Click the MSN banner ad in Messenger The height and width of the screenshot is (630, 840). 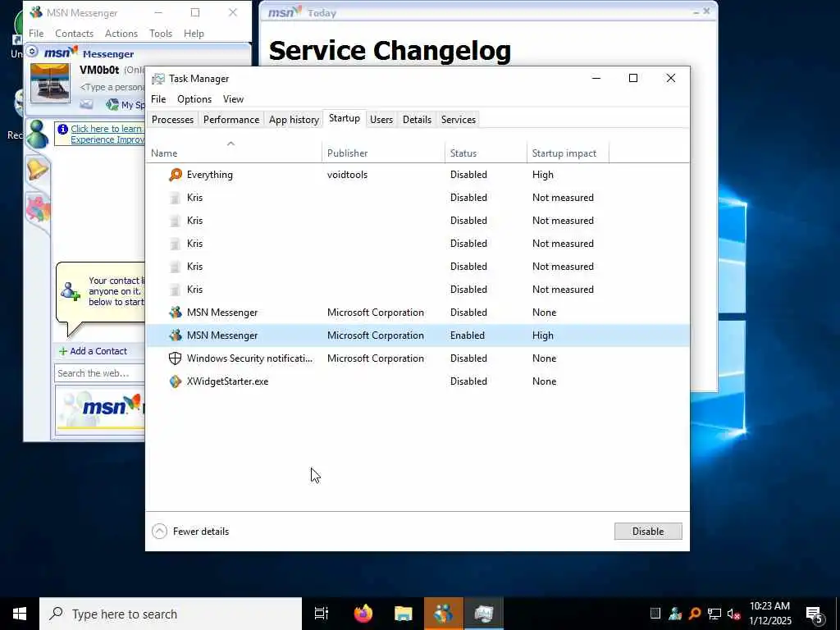coord(99,411)
